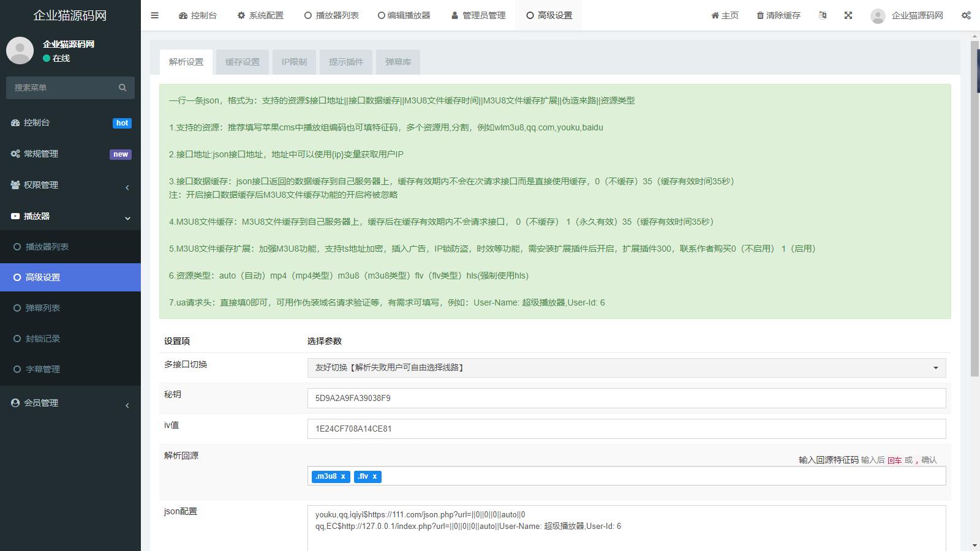Click the fullscreen expand icon
Image resolution: width=980 pixels, height=551 pixels.
pyautogui.click(x=848, y=15)
